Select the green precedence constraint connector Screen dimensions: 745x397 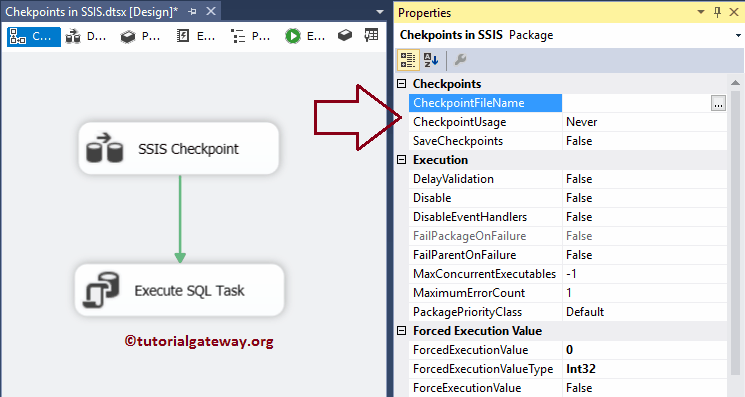click(180, 218)
